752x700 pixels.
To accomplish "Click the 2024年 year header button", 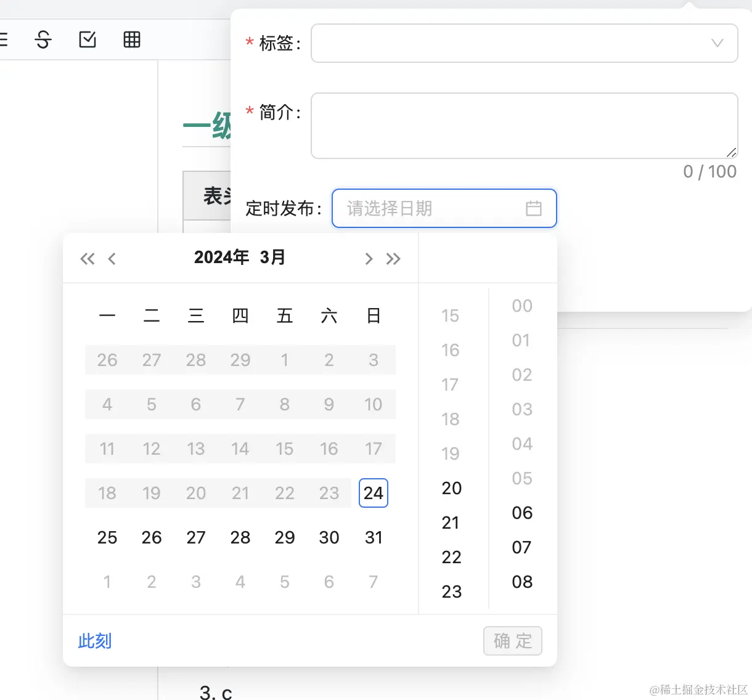I will pyautogui.click(x=222, y=258).
